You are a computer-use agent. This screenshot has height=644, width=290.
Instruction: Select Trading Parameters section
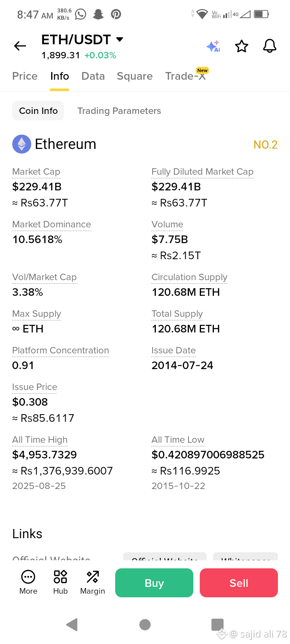[119, 111]
